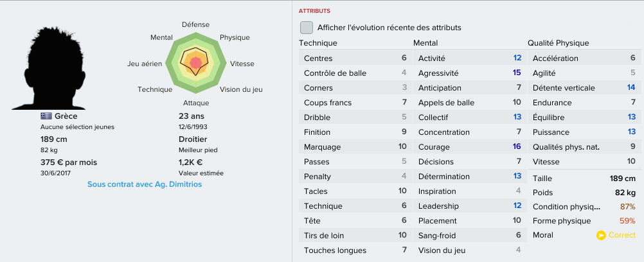
Task: Select the Qualité Physique column header
Action: tap(558, 43)
